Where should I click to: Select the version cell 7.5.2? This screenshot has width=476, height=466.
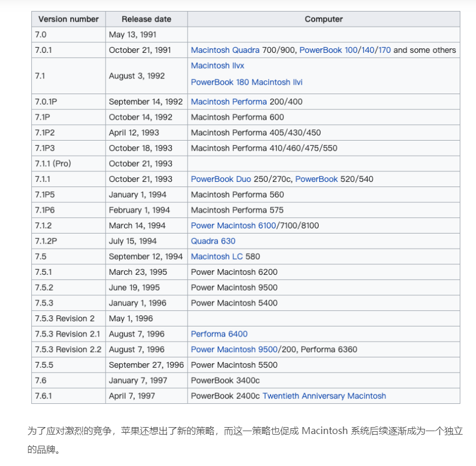pos(68,288)
